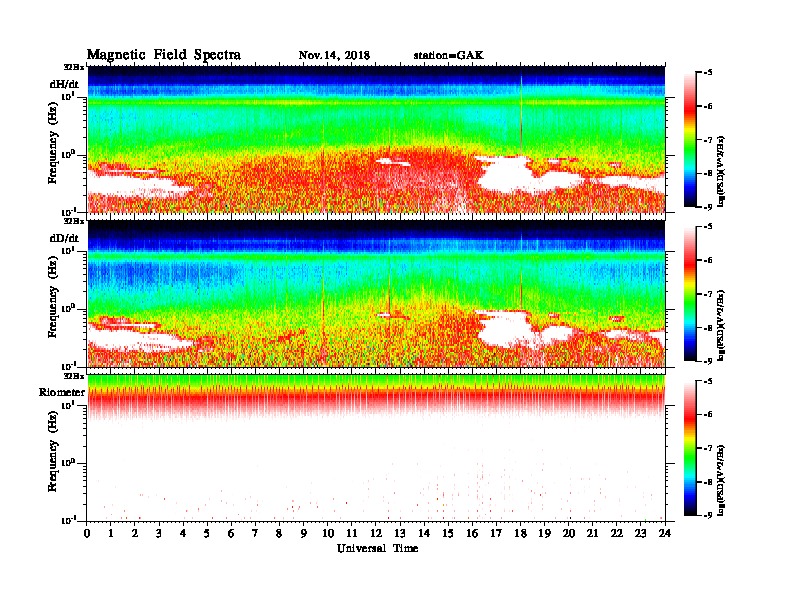Click hour 15 on the Universal Time axis

(x=448, y=534)
